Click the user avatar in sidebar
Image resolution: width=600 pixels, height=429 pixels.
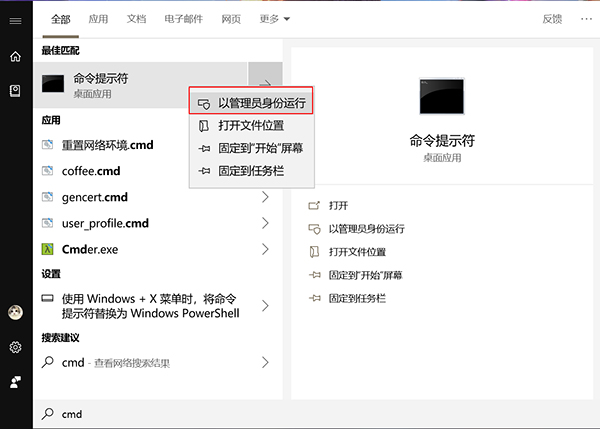point(15,312)
